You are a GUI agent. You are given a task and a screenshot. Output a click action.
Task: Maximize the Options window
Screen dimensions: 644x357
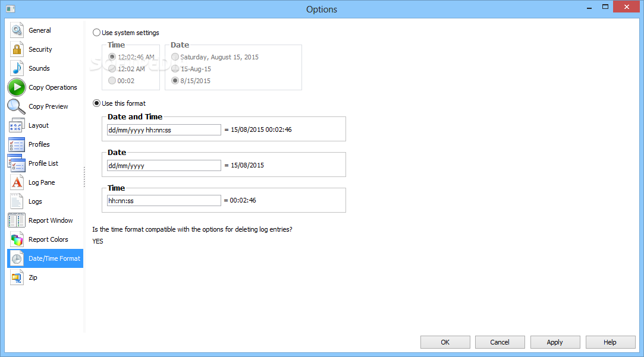point(605,7)
